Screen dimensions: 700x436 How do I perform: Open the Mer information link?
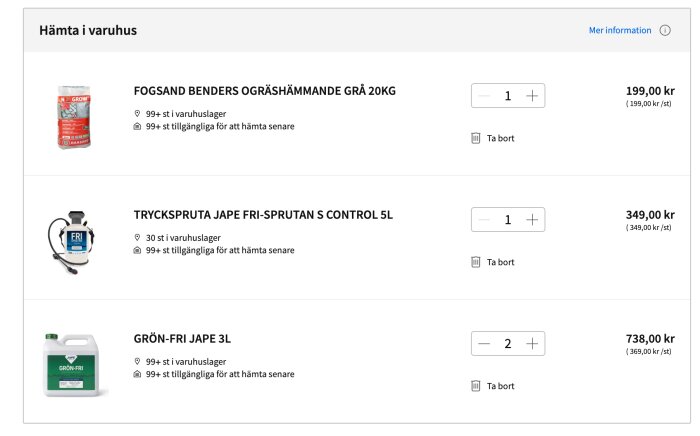620,30
